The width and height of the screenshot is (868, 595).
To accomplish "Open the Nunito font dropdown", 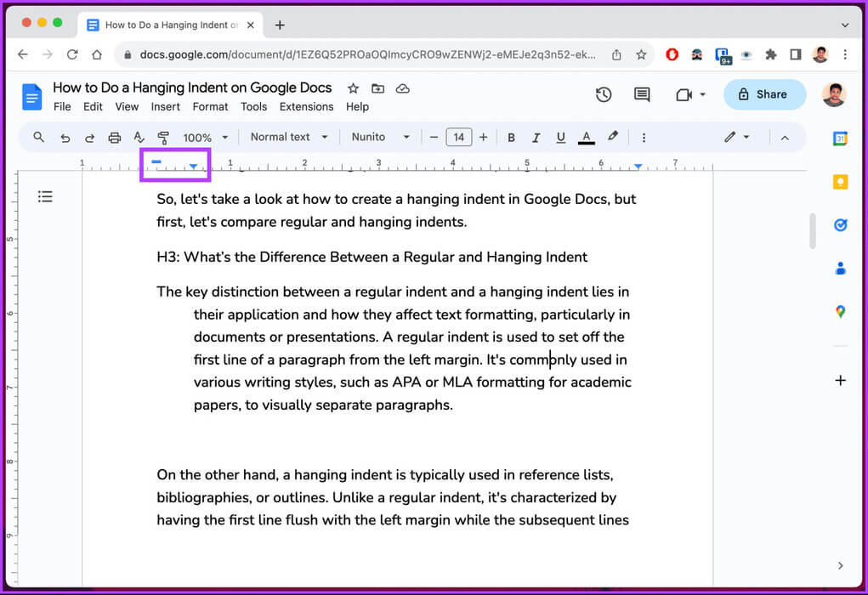I will 380,137.
